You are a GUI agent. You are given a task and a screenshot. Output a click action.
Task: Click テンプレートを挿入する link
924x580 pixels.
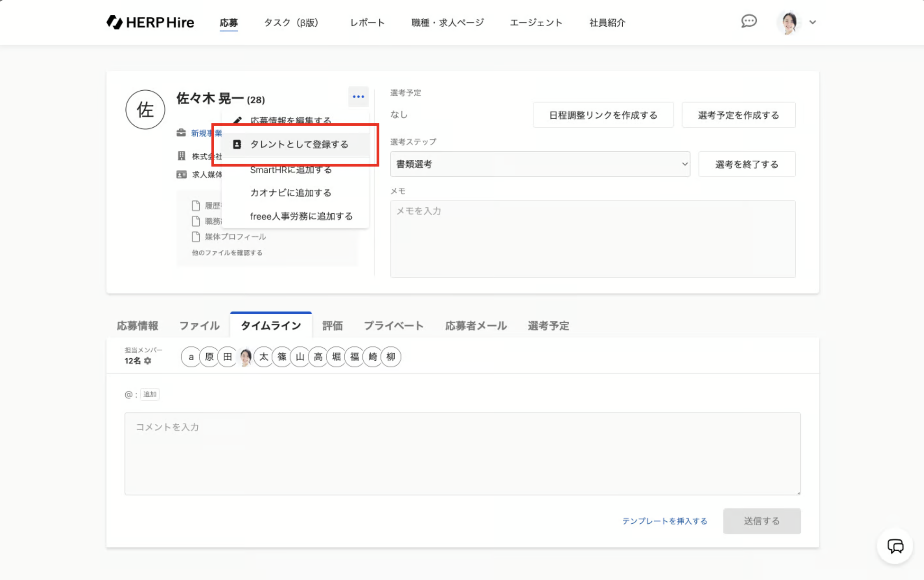point(664,521)
